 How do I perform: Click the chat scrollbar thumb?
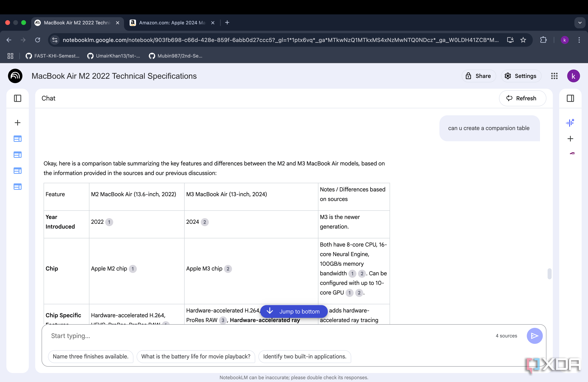549,274
